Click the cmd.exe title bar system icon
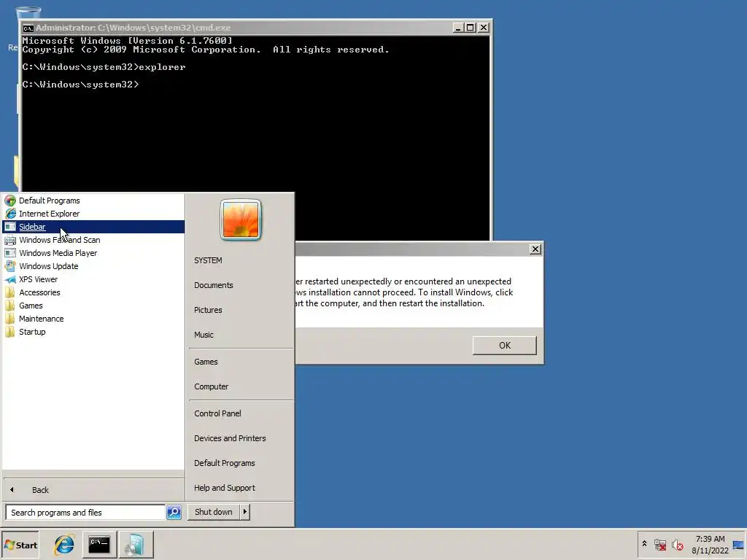This screenshot has height=560, width=747. pyautogui.click(x=28, y=28)
